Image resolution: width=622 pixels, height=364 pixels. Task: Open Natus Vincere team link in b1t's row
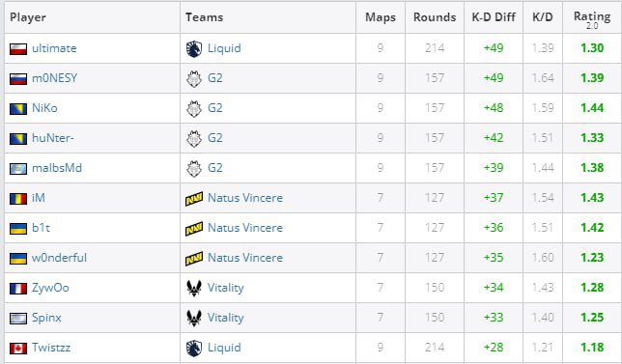click(245, 228)
